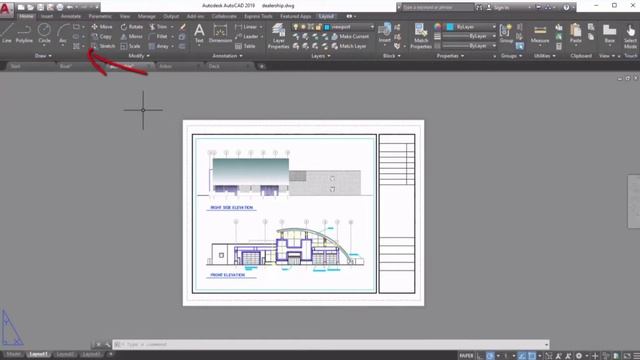The height and width of the screenshot is (360, 640).
Task: Click the object color wheel icon
Action: click(x=438, y=27)
